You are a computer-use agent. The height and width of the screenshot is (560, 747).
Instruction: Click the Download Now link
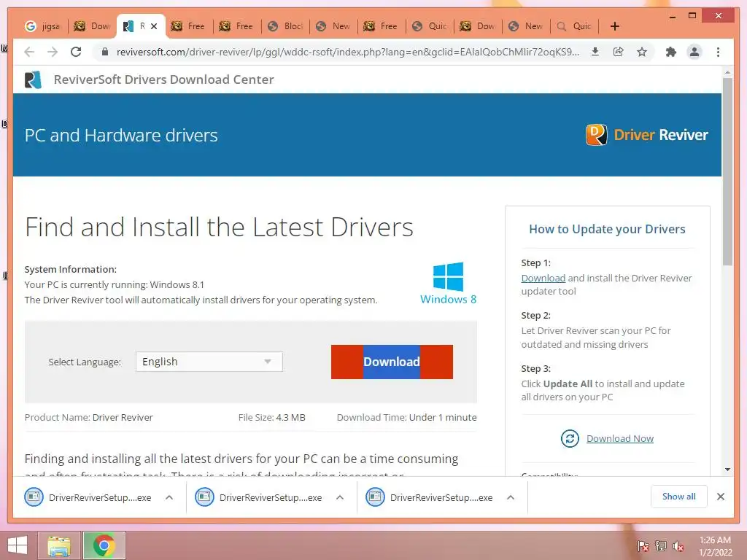point(620,438)
